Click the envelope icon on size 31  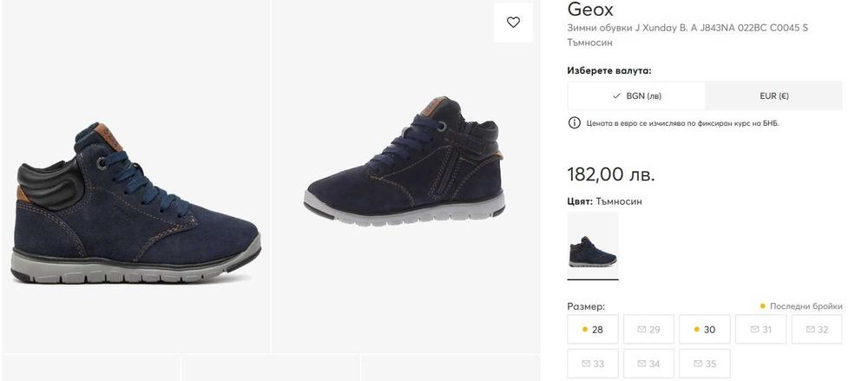753,330
